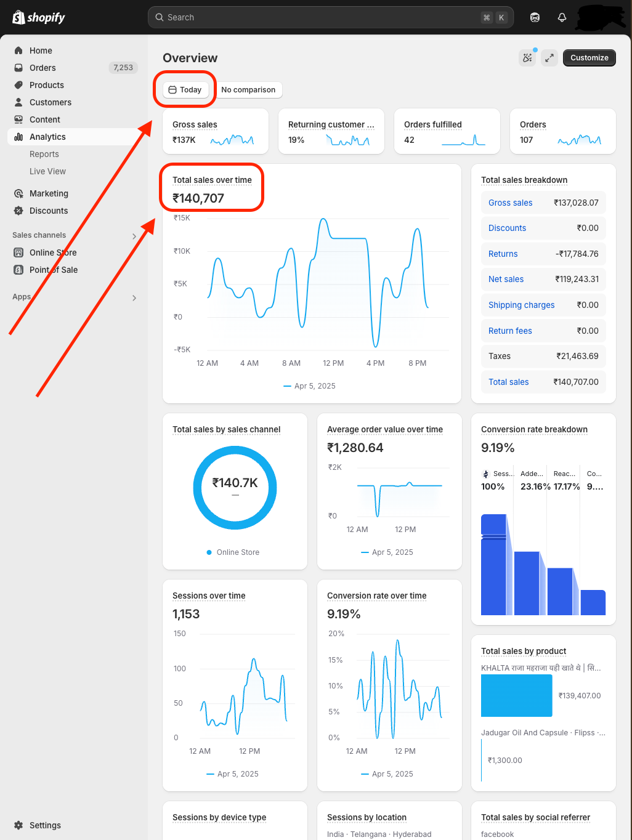Viewport: 632px width, 840px height.
Task: Open the No comparison dropdown
Action: click(248, 90)
